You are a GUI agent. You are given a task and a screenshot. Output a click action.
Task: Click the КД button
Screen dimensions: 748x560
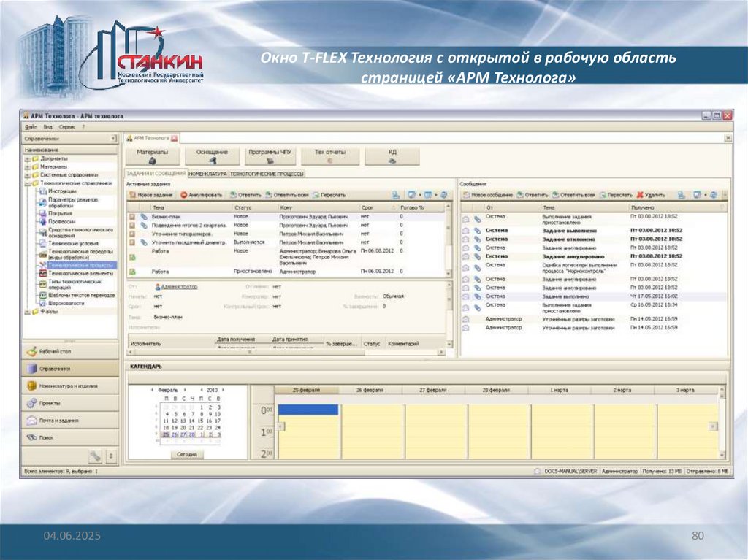(392, 156)
